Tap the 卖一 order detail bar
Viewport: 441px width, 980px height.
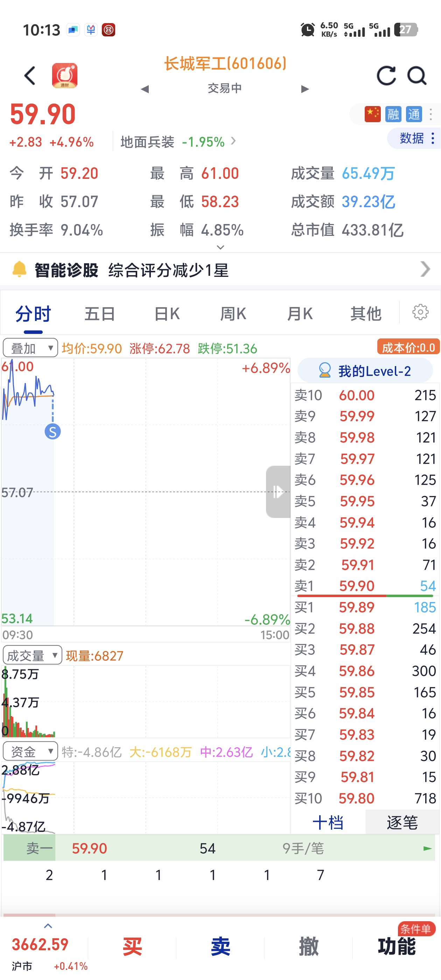coord(219,848)
